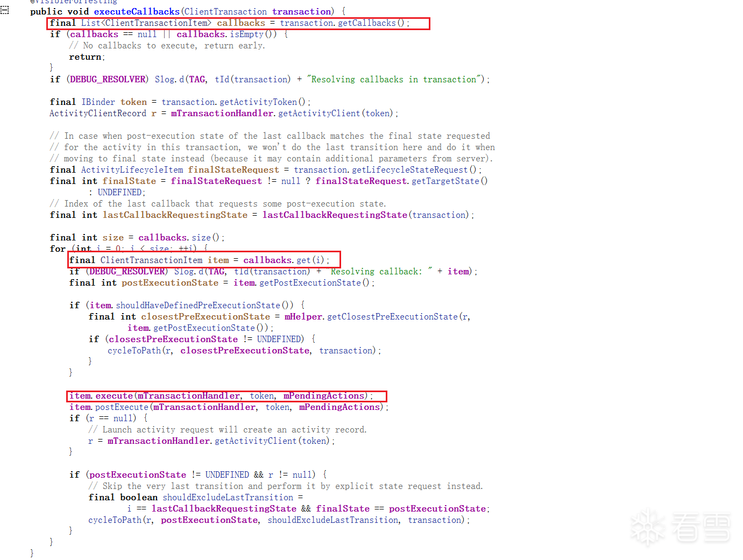Click the item.postExecute method call
Image resolution: width=743 pixels, height=560 pixels.
coord(121,407)
